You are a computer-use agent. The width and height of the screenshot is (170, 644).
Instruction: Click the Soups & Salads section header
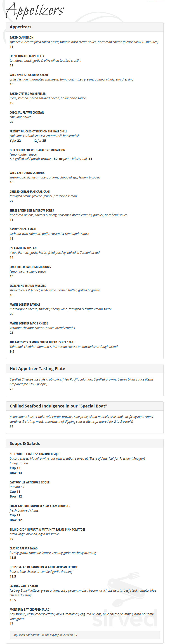pyautogui.click(x=85, y=443)
